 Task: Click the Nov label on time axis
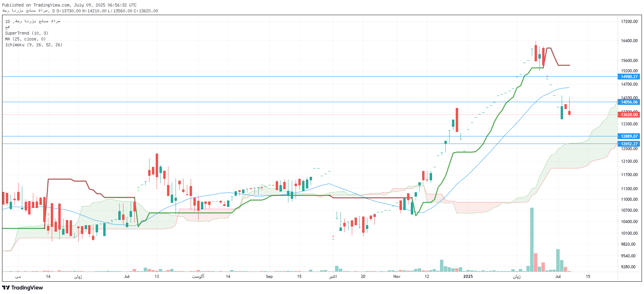[x=397, y=277]
